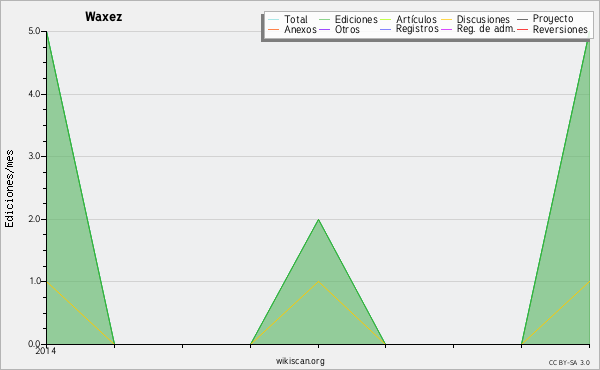Click the Proyecto legend entry
Image resolution: width=600 pixels, height=370 pixels.
click(545, 19)
